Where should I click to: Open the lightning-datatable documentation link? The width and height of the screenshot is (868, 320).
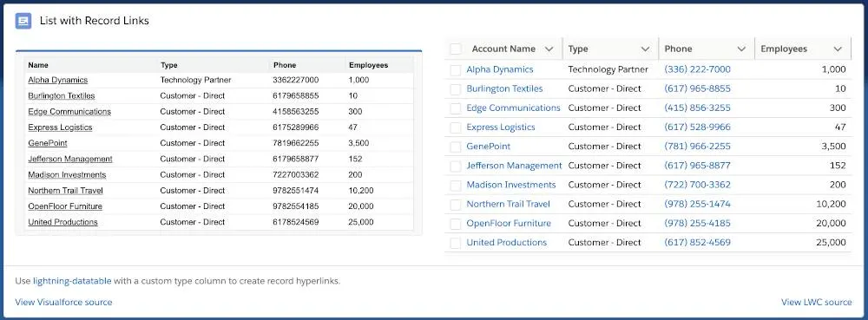[x=72, y=281]
